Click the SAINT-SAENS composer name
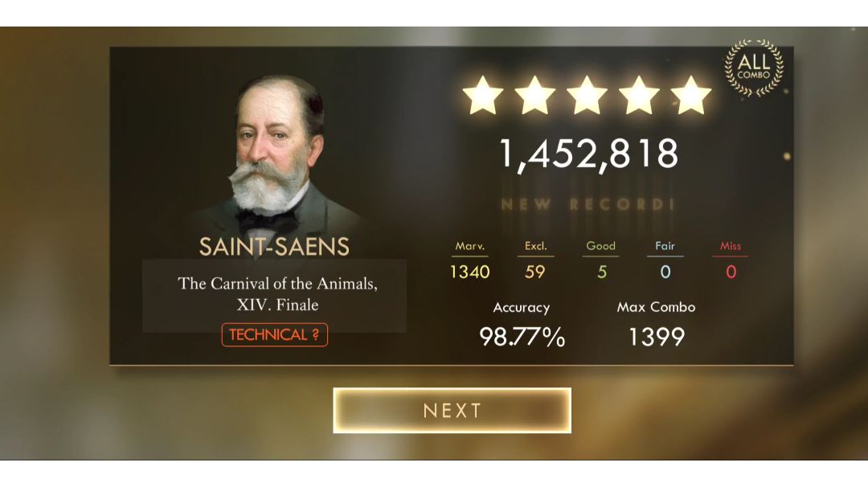Viewport: 868px width, 487px height. (275, 247)
